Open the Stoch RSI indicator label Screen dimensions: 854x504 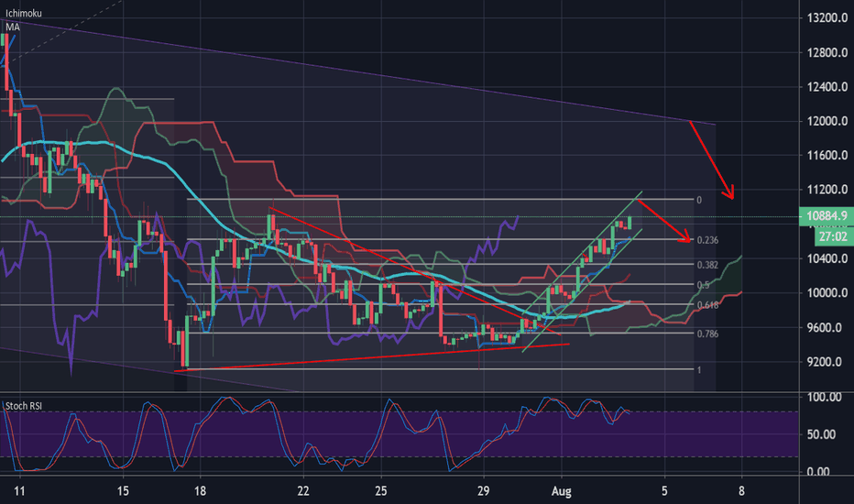[24, 406]
